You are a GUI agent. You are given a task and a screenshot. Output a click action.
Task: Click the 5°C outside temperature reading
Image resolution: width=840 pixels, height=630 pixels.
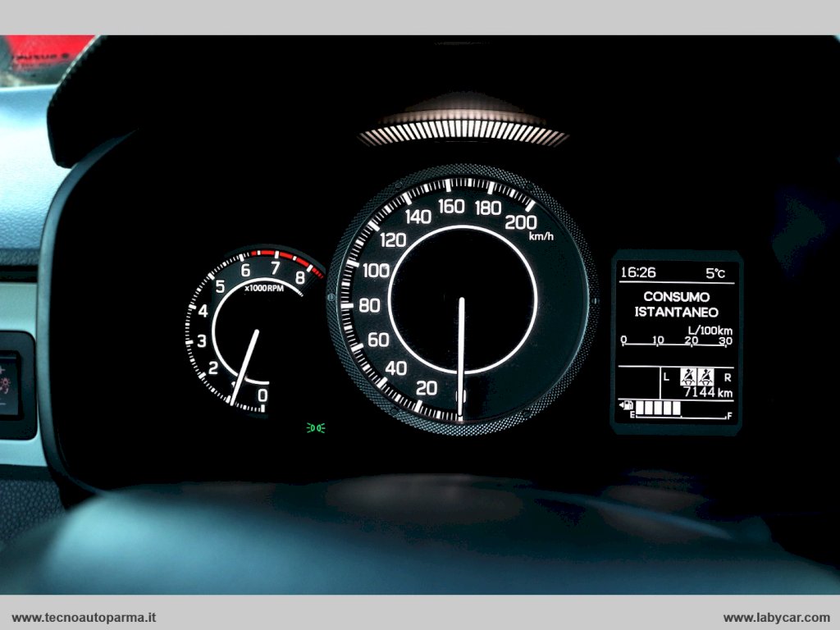714,272
